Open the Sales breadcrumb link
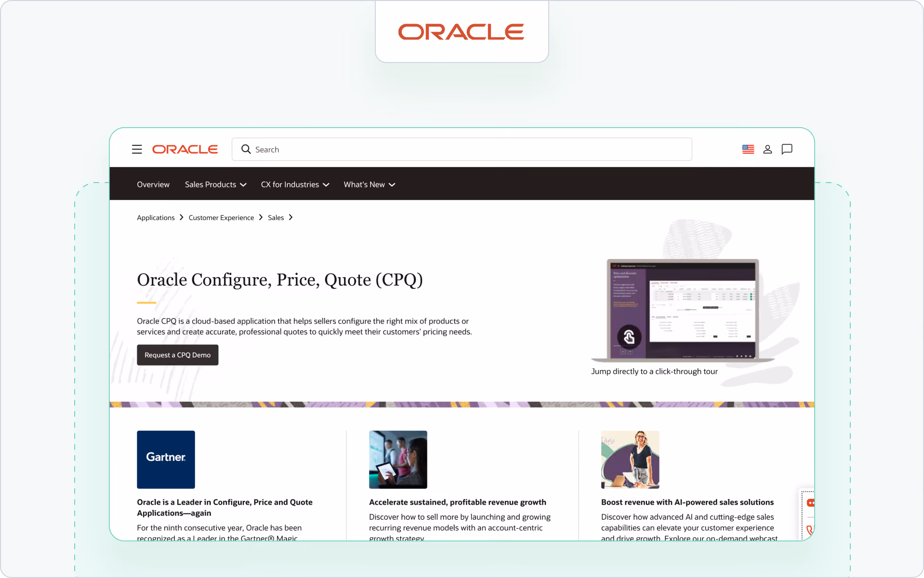The height and width of the screenshot is (578, 924). [276, 218]
